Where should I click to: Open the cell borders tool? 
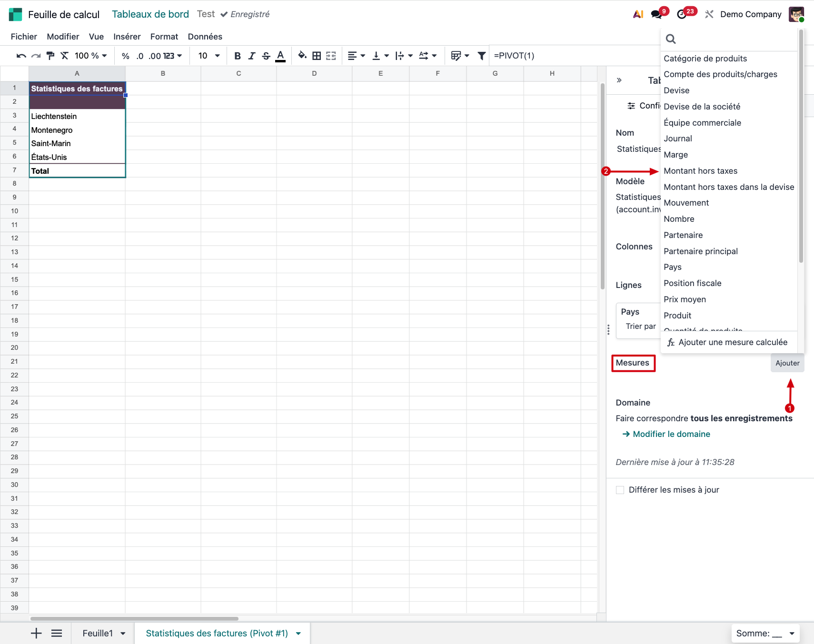pyautogui.click(x=317, y=56)
